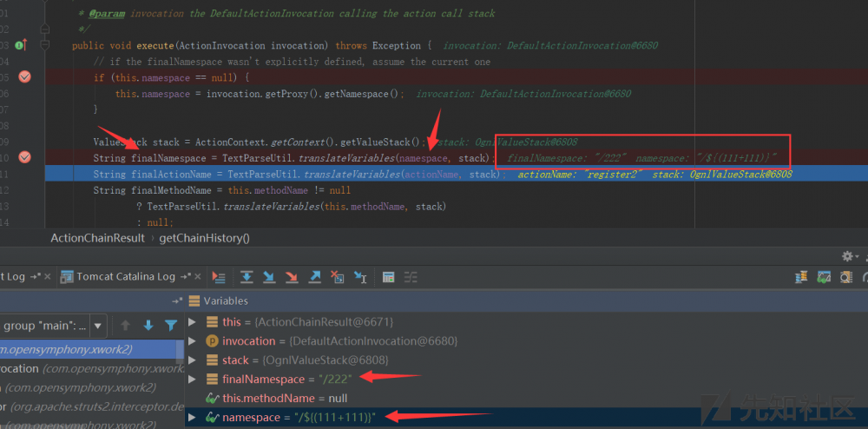
Task: Select this.methodName = null row
Action: 526,399
